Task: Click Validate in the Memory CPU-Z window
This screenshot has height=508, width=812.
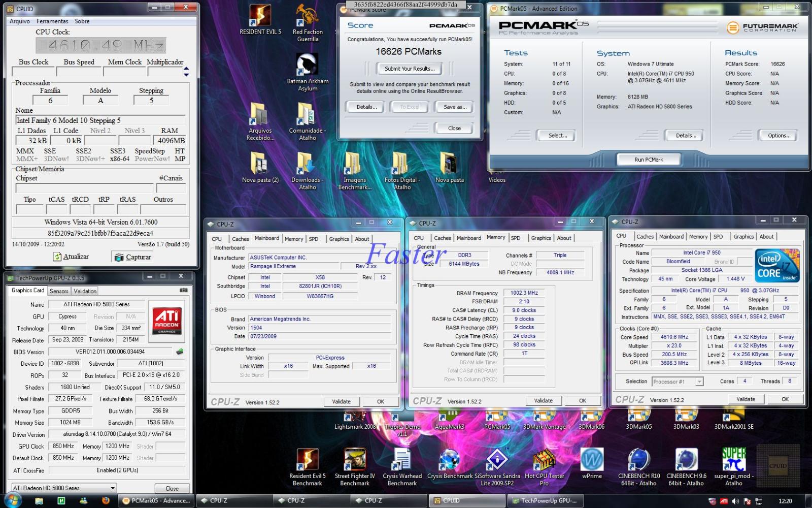Action: [543, 401]
